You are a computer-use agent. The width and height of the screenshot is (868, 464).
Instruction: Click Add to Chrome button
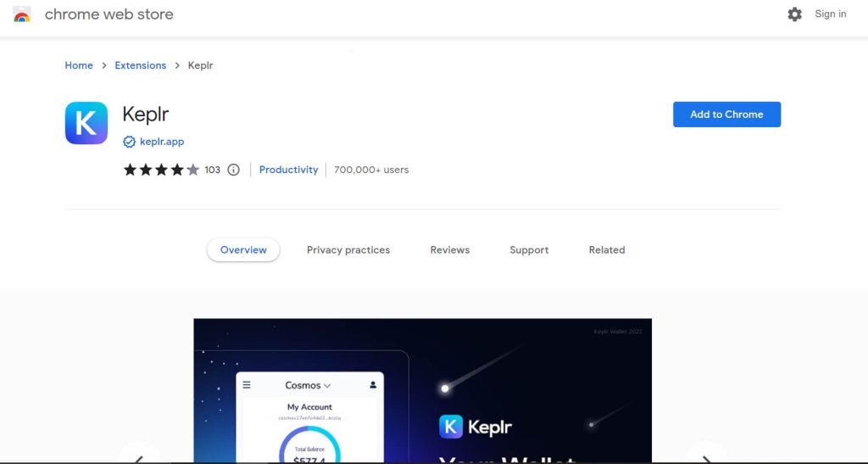coord(726,115)
